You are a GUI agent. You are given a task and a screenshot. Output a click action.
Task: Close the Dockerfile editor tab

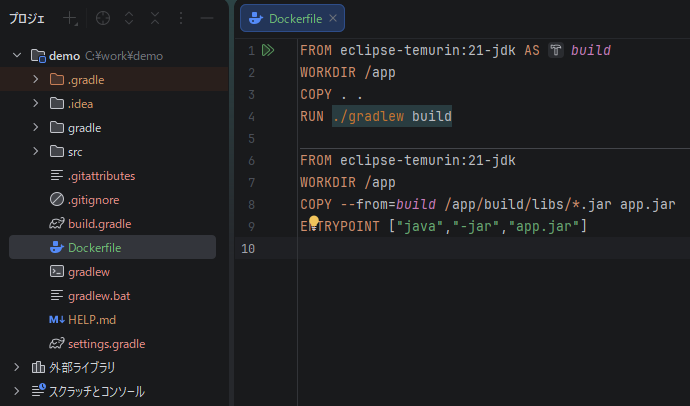click(x=333, y=18)
